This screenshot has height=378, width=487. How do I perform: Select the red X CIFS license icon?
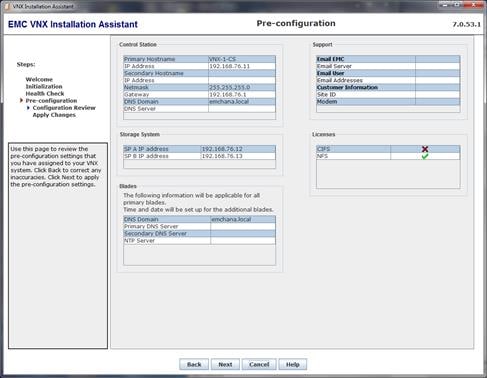pos(425,149)
